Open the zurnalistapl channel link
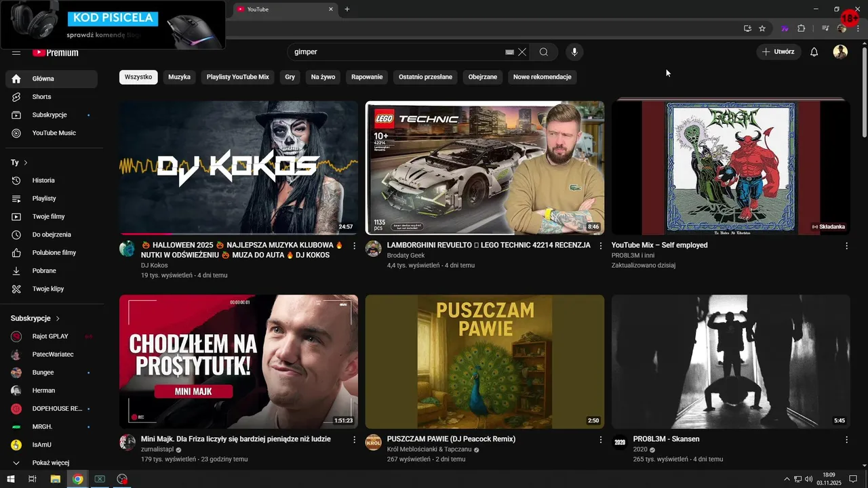Screen dimensions: 868x488 coord(157,449)
